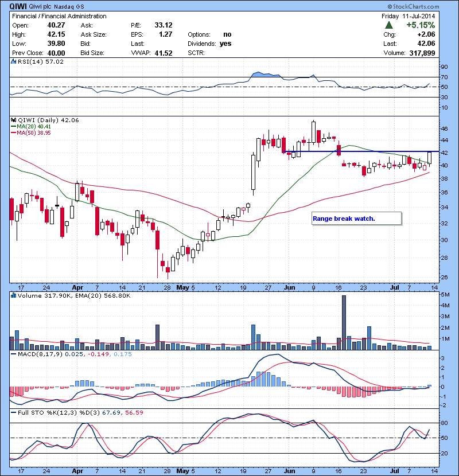Image resolution: width=459 pixels, height=476 pixels.
Task: Click the VWAP value 41.52
Action: pos(164,53)
